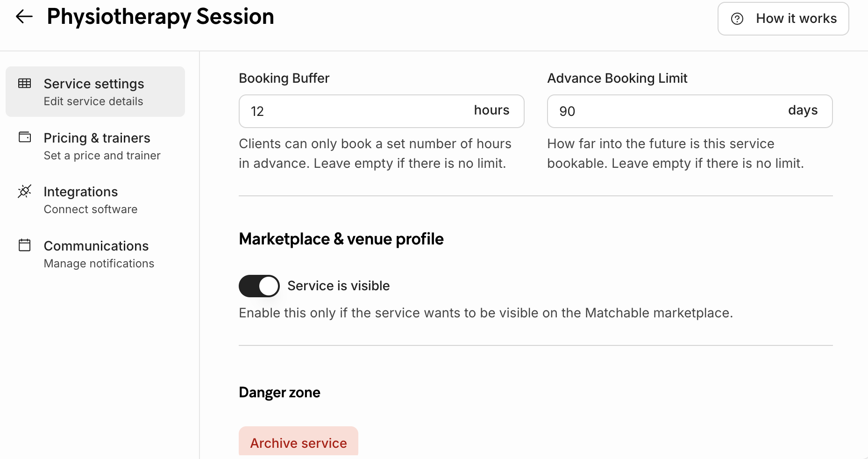Click the 'hours' unit in Booking Buffer
The image size is (868, 459).
491,110
